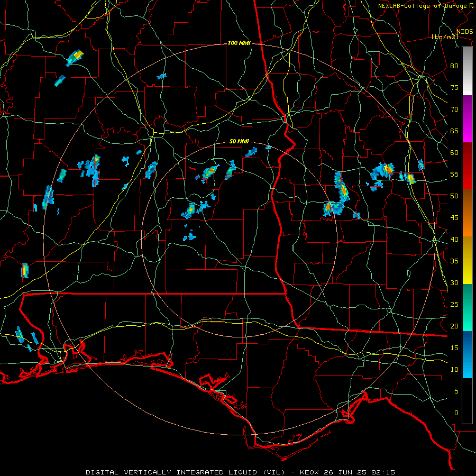Click the 100 NMI range ring label
476x476 pixels.
coord(239,43)
